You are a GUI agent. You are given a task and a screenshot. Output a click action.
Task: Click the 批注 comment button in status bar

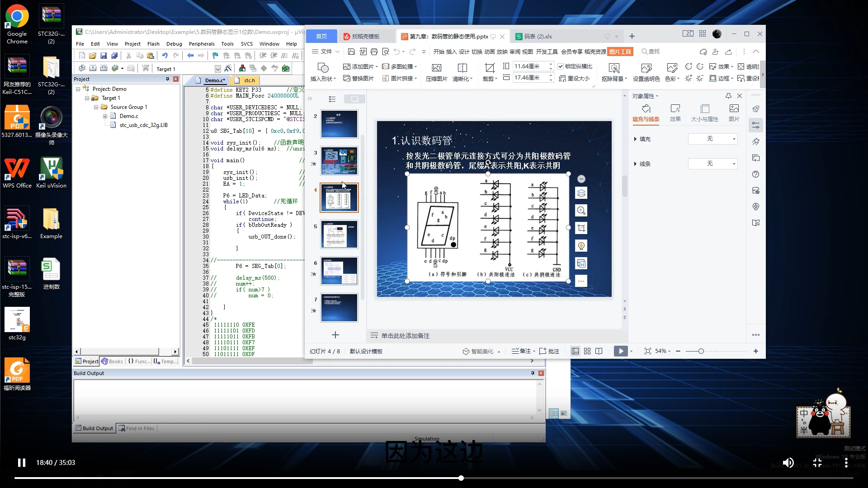click(549, 351)
